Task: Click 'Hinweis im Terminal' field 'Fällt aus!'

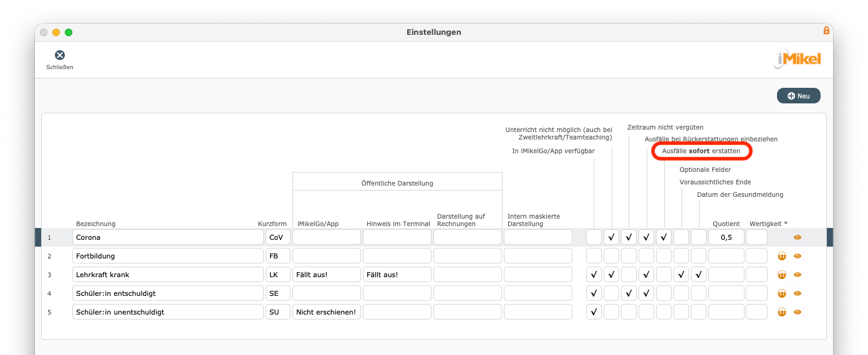Action: [397, 275]
